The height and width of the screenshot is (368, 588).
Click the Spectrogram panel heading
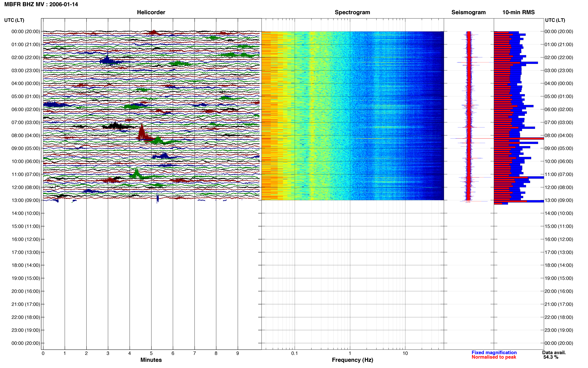[352, 12]
